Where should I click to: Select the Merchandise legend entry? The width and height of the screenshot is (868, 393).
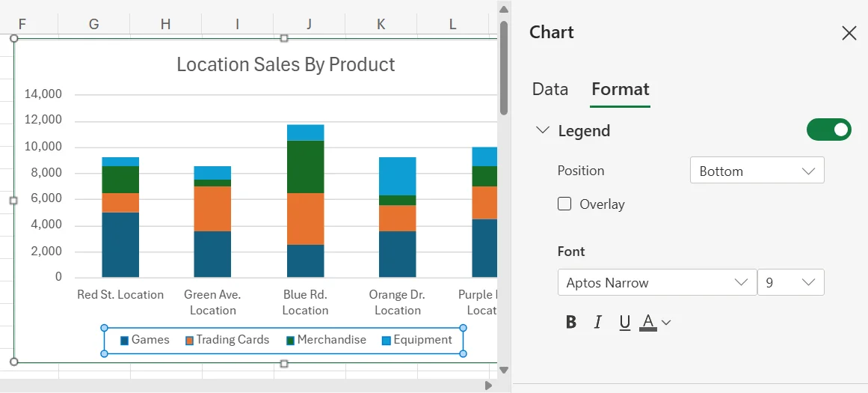[327, 340]
